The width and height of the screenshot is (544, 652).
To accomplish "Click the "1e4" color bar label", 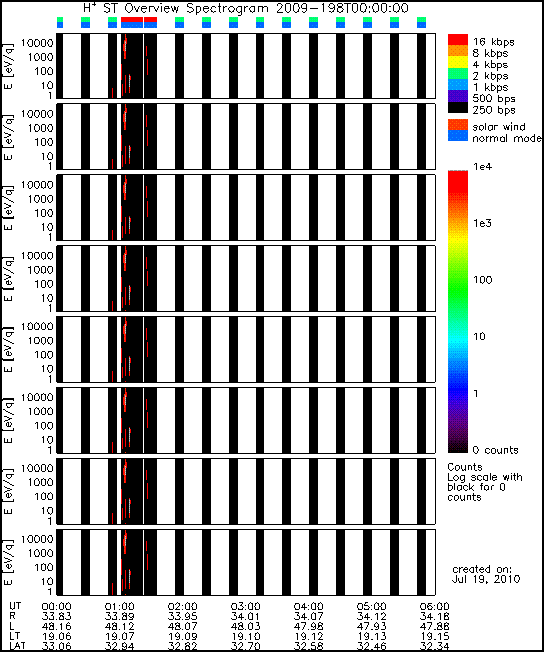I will [482, 167].
